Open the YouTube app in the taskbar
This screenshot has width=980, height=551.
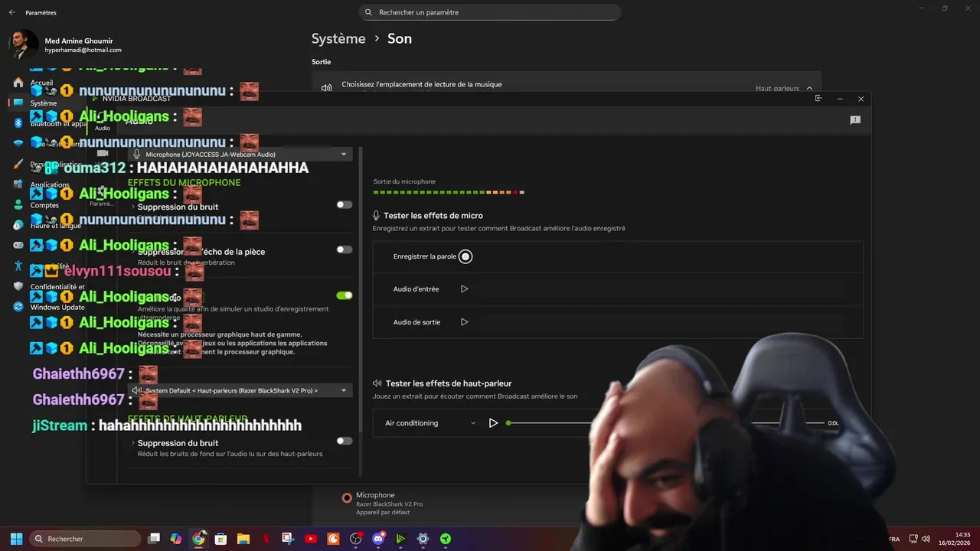tap(311, 539)
